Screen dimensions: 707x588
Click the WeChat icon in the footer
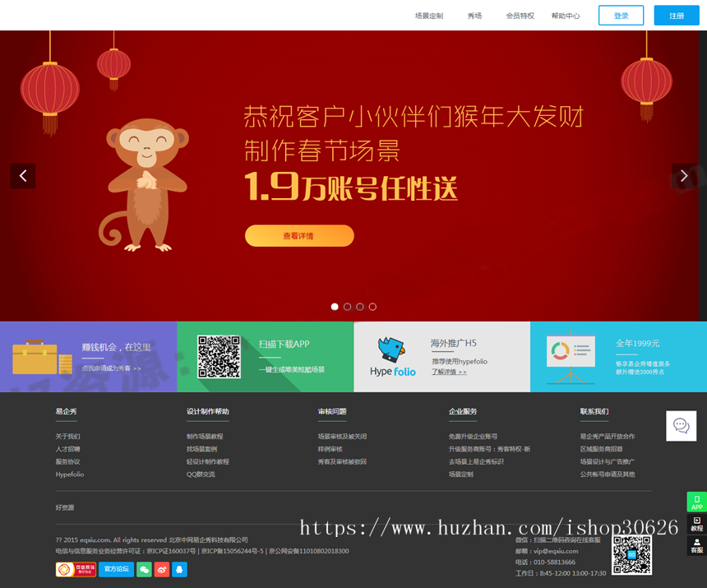pos(144,569)
